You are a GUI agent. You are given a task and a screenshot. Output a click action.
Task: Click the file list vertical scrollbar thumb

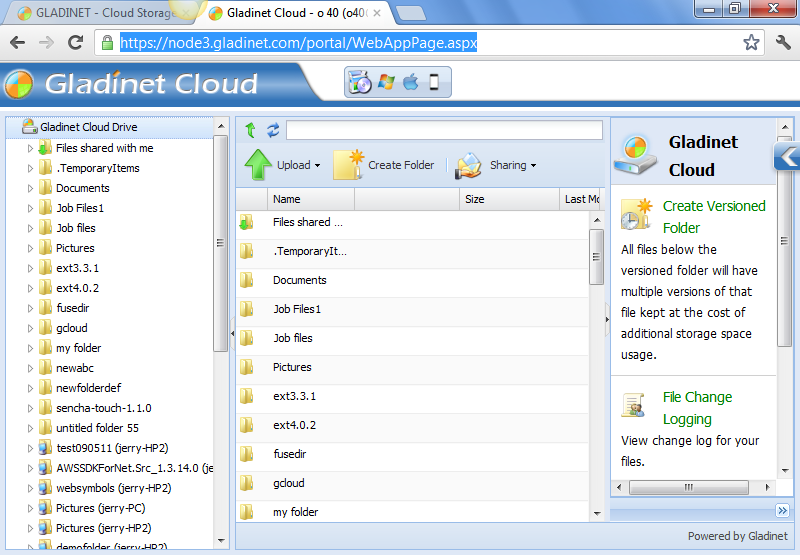click(596, 257)
